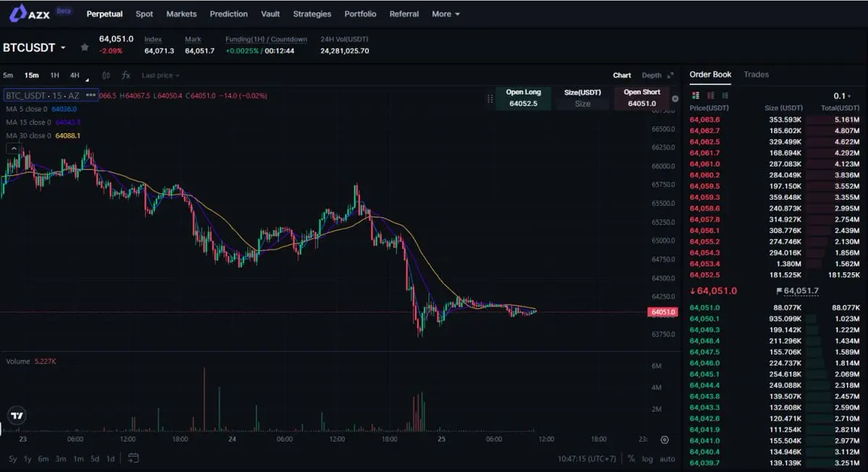Viewport: 868px width, 472px height.
Task: Set the chart range to 5y
Action: 13,458
